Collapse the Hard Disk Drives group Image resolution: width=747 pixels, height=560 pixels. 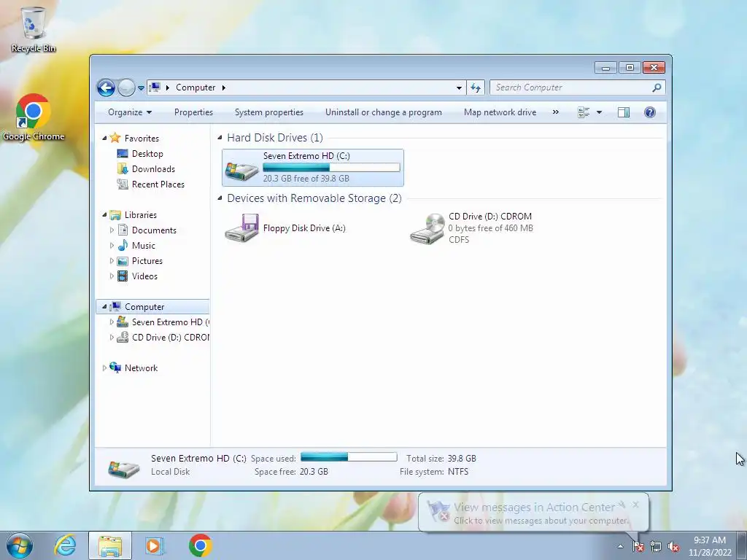click(x=220, y=138)
